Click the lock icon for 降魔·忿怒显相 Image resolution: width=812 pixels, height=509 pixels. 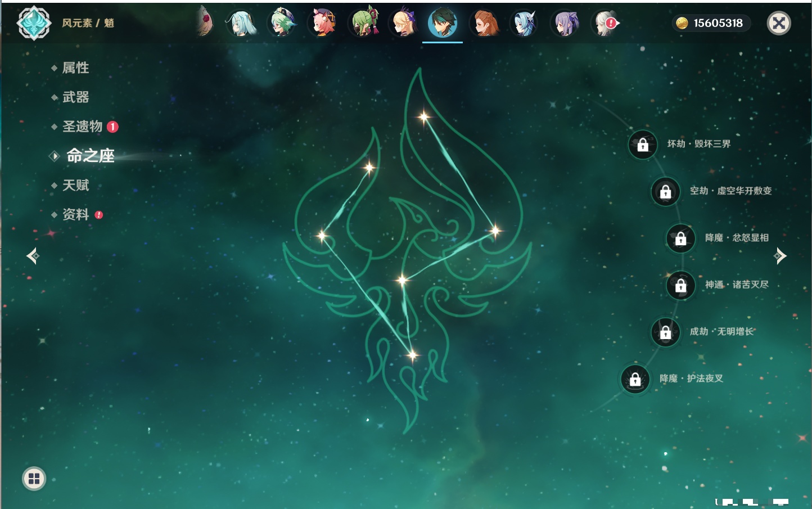(x=680, y=238)
